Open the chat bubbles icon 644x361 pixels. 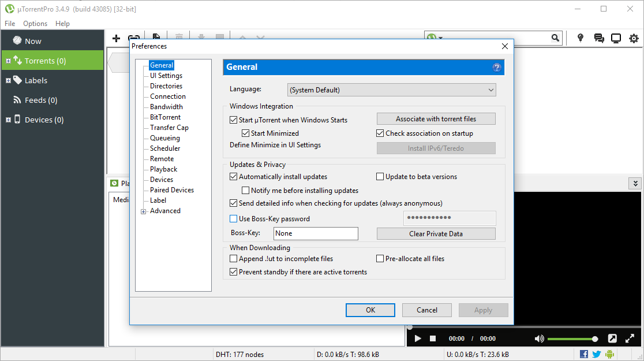tap(599, 38)
